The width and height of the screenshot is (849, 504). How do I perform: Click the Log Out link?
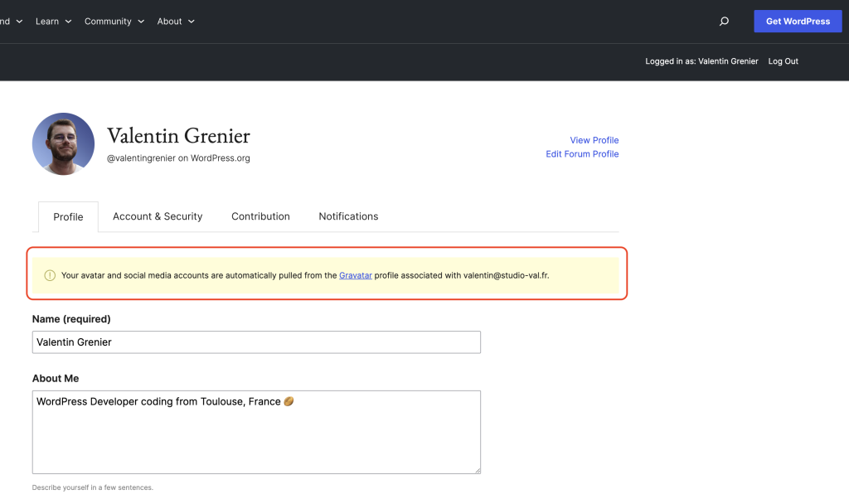coord(783,61)
